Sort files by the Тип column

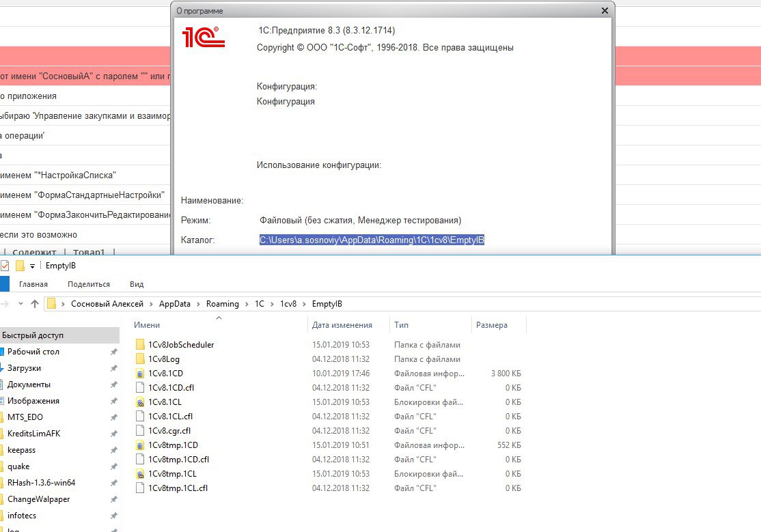(430, 325)
